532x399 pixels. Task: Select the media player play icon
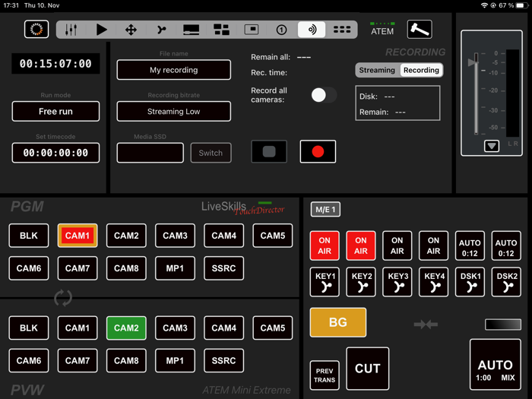tap(101, 30)
